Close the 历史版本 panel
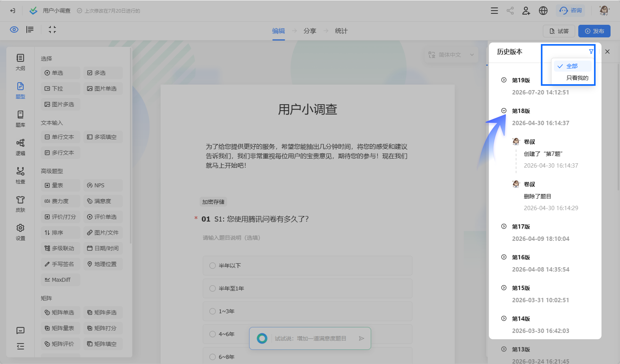620x364 pixels. (x=607, y=51)
